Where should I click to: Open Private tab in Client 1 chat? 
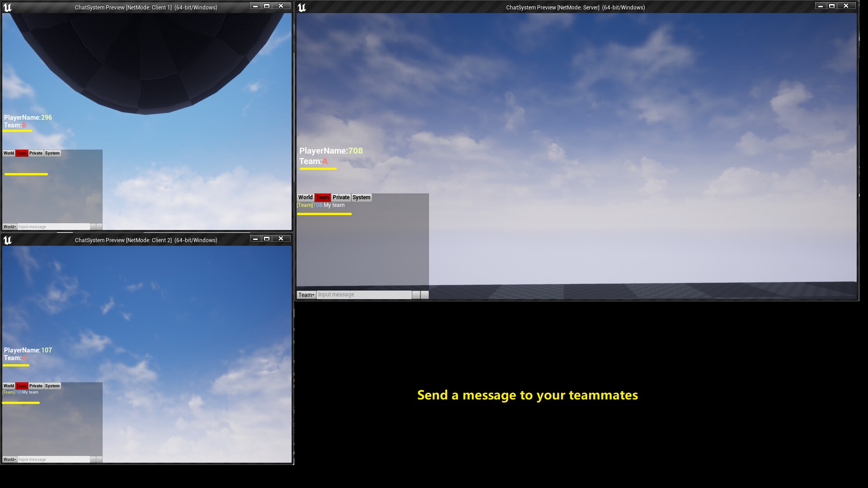36,153
